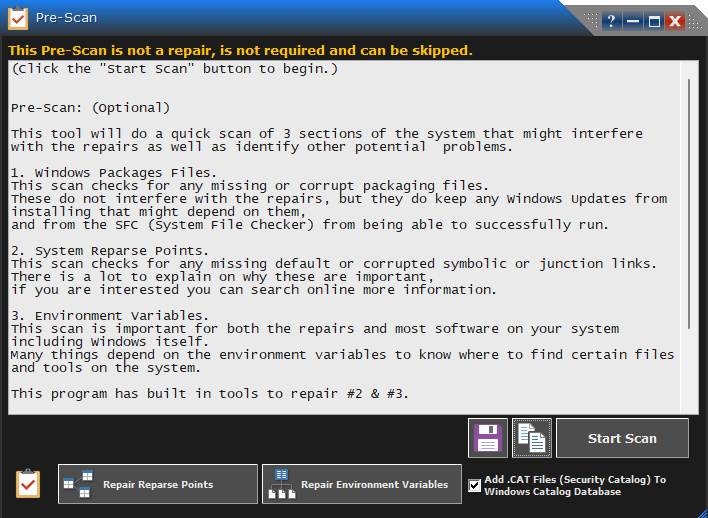Click inside the pre-scan description text area
The width and height of the screenshot is (708, 518).
(x=340, y=240)
